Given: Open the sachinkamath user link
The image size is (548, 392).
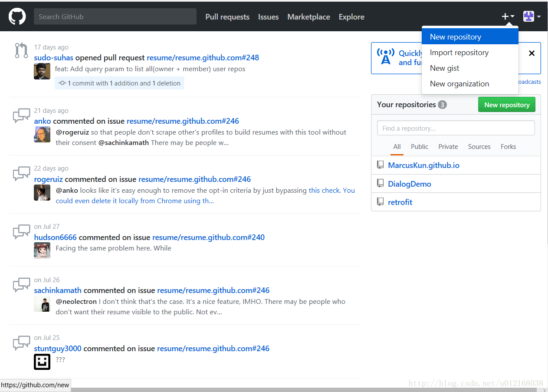Looking at the screenshot, I should [x=58, y=290].
